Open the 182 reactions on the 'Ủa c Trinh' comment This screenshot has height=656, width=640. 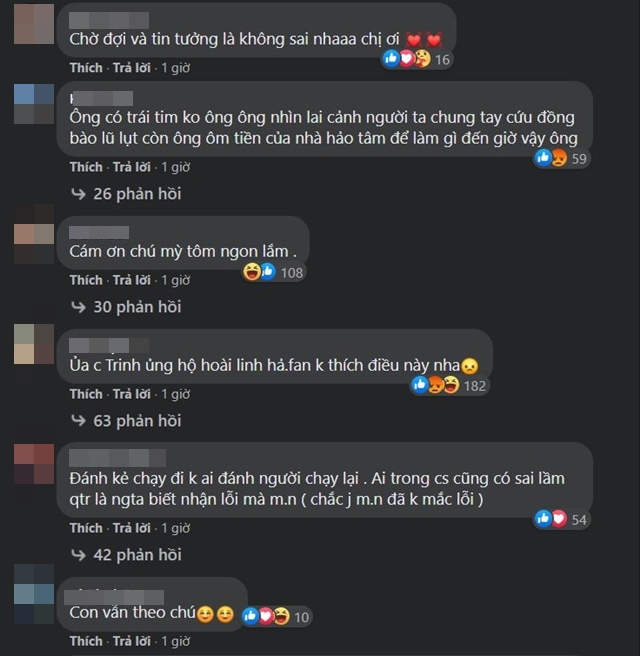449,385
